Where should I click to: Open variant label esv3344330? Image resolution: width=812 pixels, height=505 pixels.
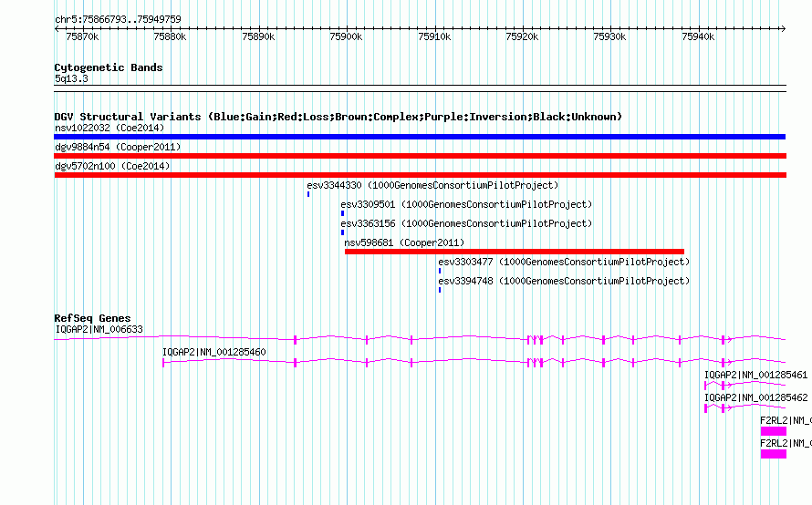[x=432, y=185]
